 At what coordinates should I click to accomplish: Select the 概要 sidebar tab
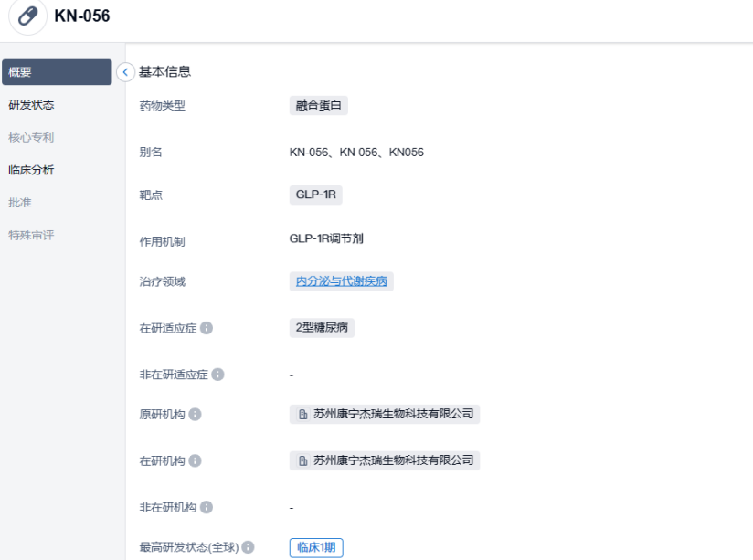[x=57, y=72]
